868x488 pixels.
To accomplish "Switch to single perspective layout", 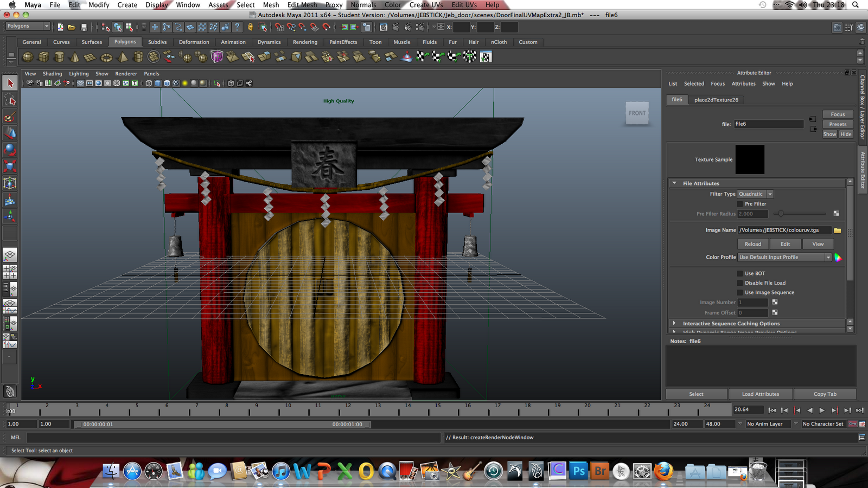I will pyautogui.click(x=10, y=255).
